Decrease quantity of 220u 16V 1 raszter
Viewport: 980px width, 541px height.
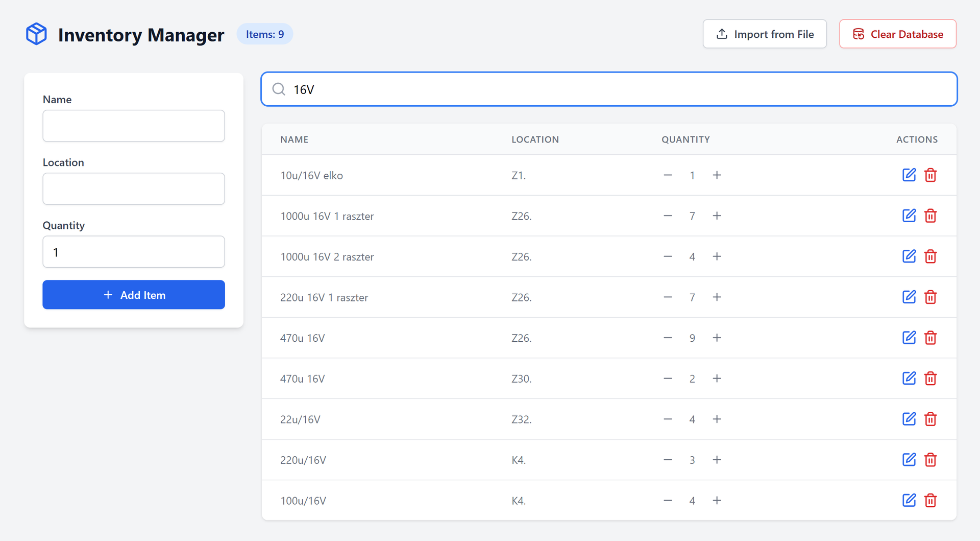668,297
